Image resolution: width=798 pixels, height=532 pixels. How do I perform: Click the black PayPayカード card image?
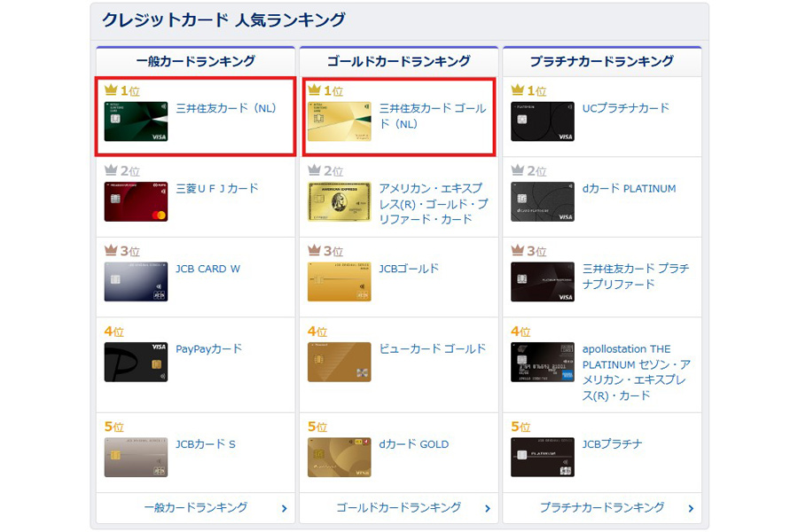[x=136, y=362]
